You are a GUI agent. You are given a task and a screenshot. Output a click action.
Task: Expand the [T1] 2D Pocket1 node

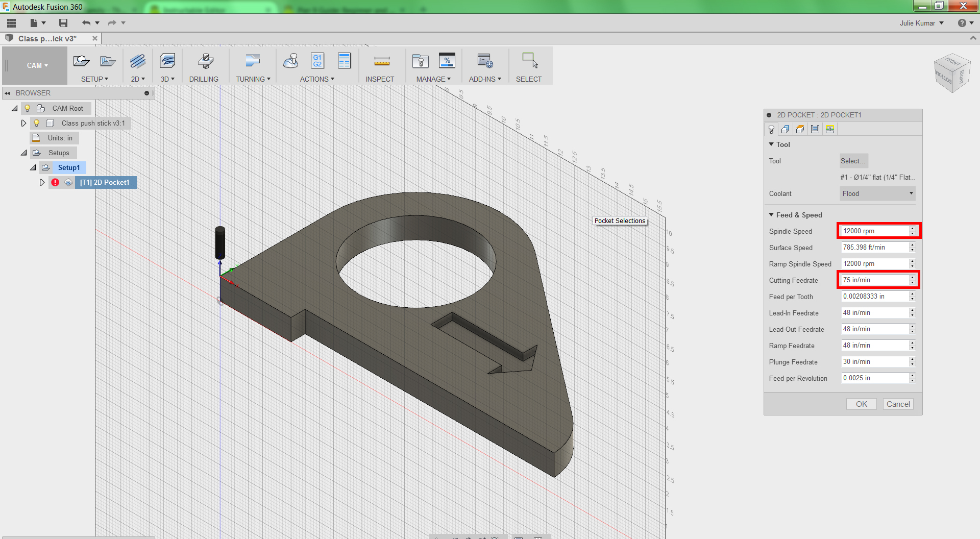pyautogui.click(x=42, y=182)
